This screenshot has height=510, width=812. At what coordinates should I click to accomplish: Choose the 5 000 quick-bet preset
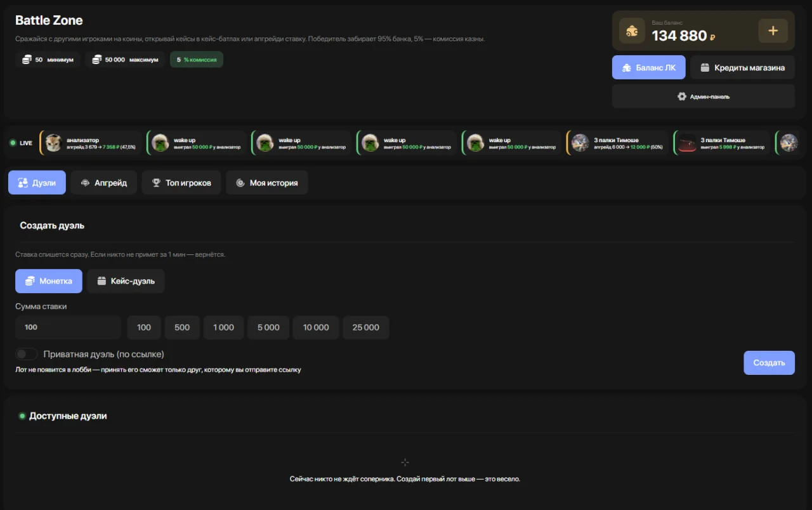(268, 327)
